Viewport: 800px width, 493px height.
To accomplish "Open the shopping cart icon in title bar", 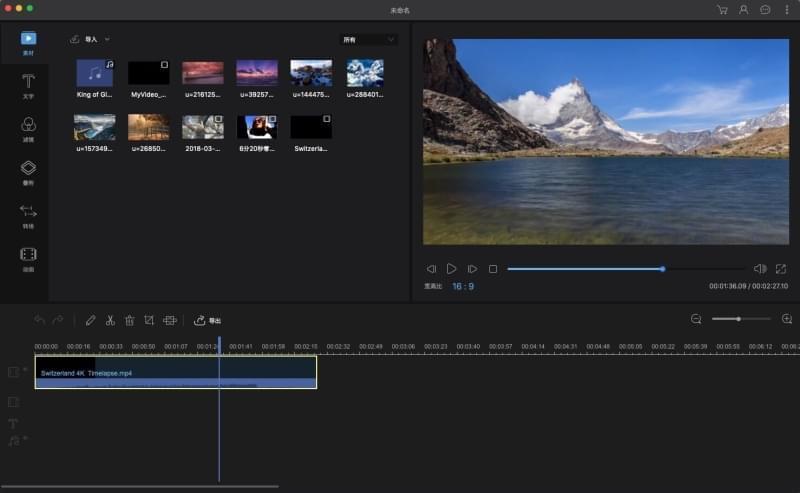I will 722,9.
